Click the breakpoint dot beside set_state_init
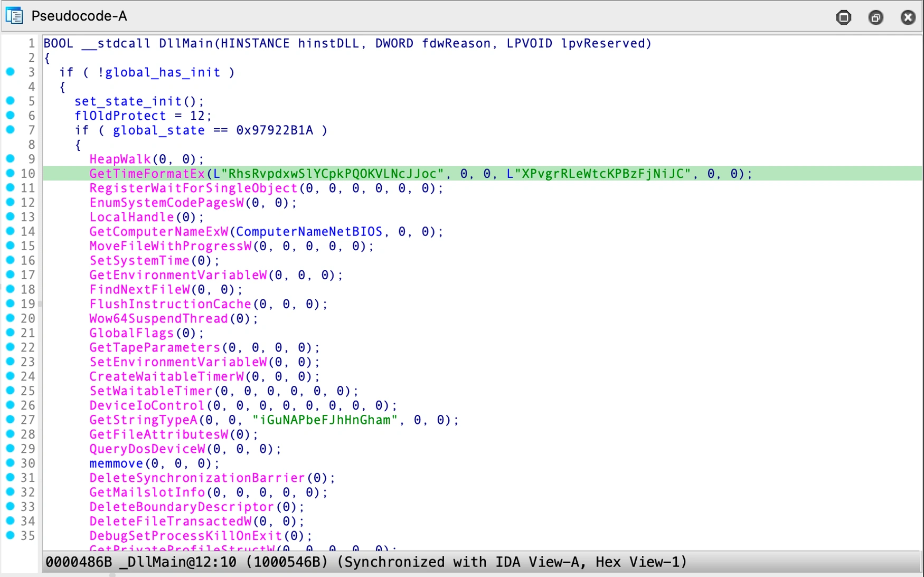Screen dimensions: 924x577 point(10,101)
